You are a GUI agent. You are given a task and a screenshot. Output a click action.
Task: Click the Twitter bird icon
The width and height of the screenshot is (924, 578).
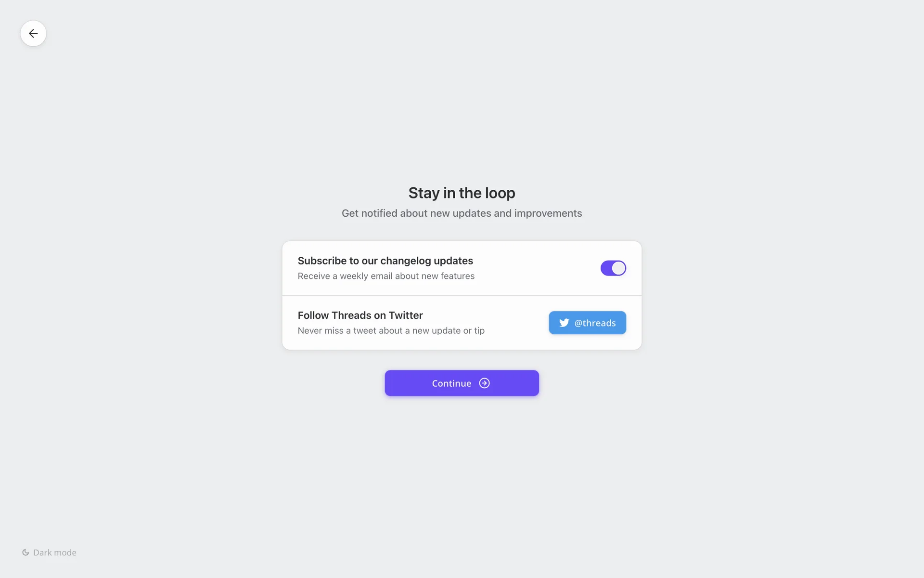point(564,323)
